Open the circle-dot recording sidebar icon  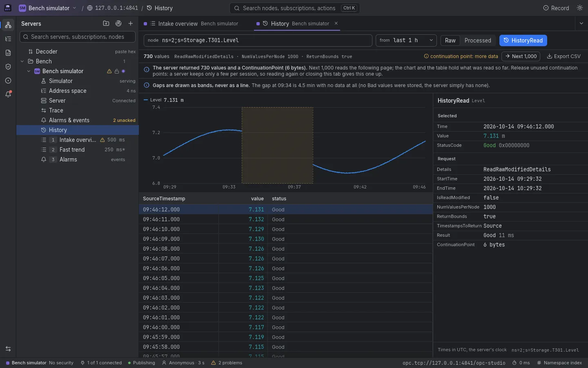(x=8, y=81)
